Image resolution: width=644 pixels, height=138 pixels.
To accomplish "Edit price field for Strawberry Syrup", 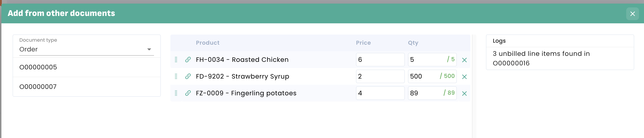I will (380, 76).
